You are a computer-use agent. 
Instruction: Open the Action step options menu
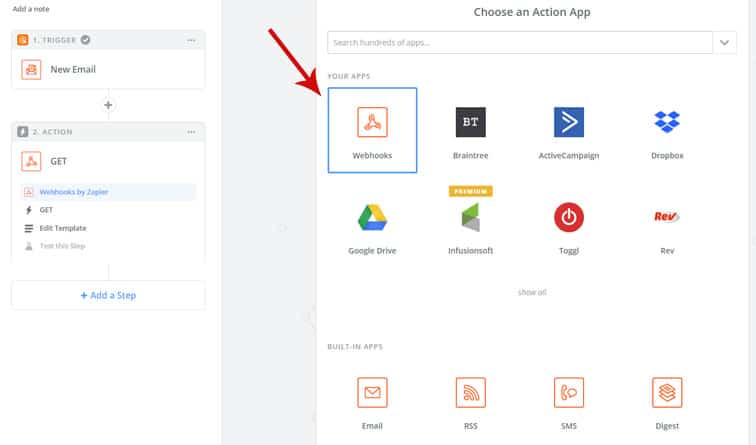pyautogui.click(x=192, y=132)
